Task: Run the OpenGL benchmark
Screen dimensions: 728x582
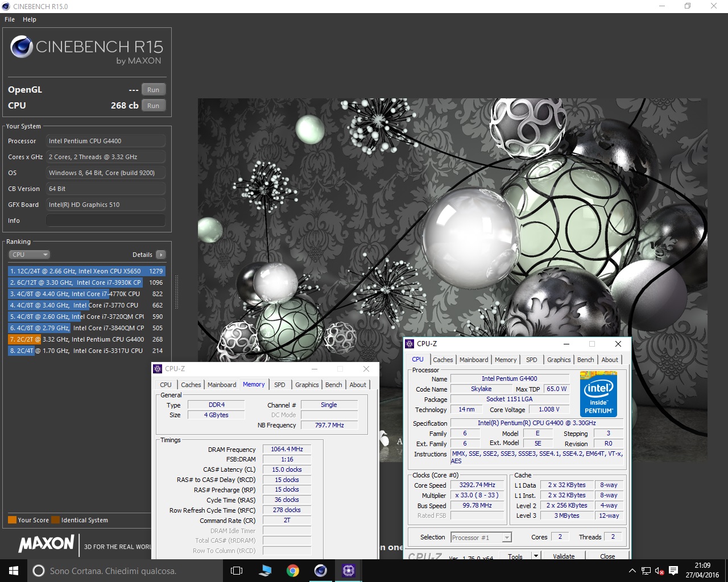Action: coord(154,90)
